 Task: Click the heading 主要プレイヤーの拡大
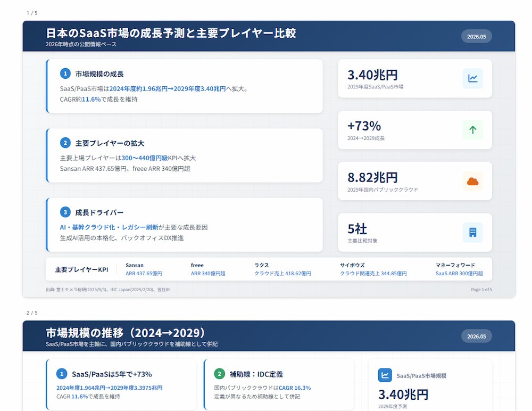click(x=110, y=143)
